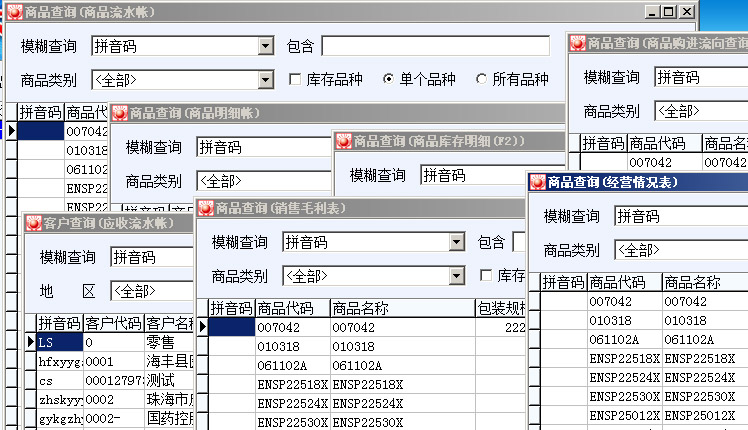
Task: Select the 所有品种 radio button
Action: coord(482,80)
